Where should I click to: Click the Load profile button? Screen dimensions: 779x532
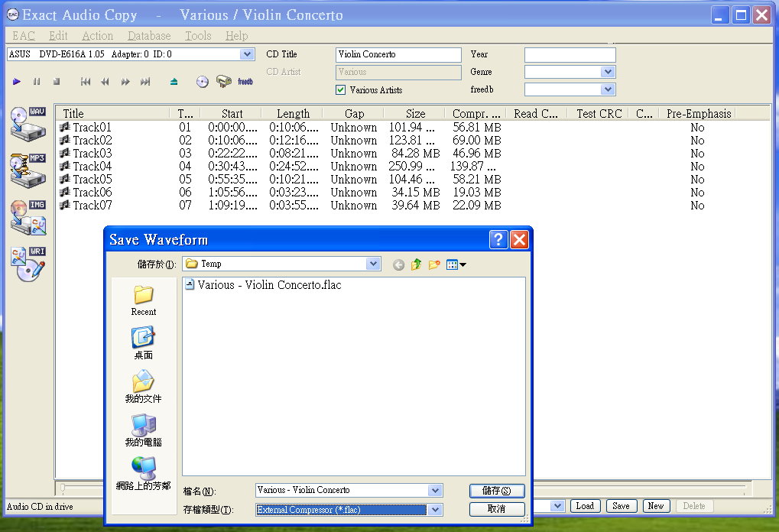[586, 506]
